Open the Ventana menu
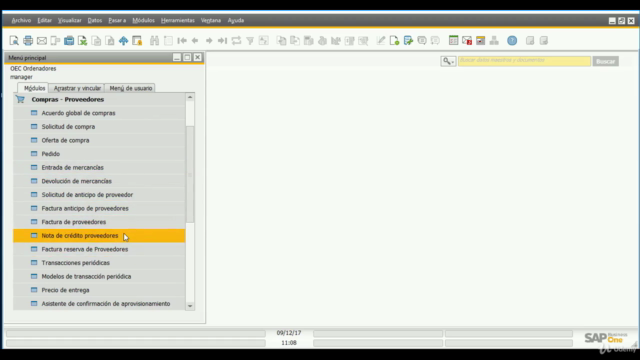The width and height of the screenshot is (640, 360). pos(211,20)
